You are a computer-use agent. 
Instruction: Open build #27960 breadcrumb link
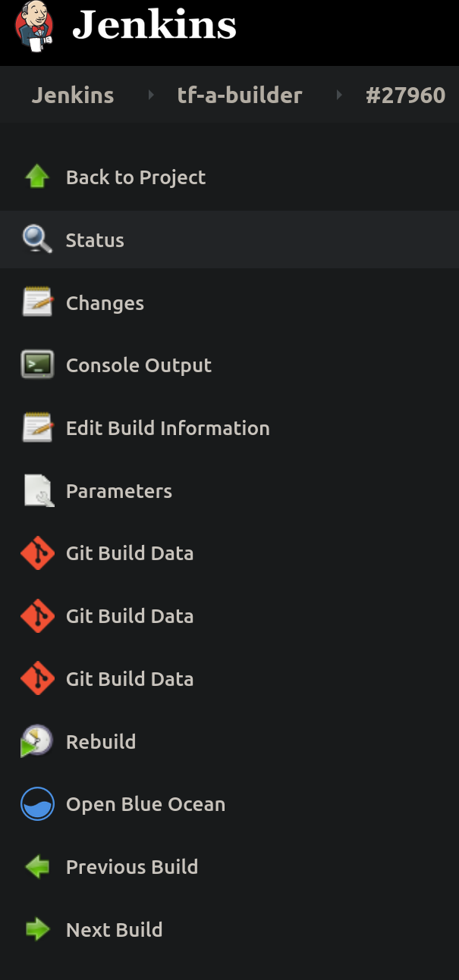pos(405,95)
